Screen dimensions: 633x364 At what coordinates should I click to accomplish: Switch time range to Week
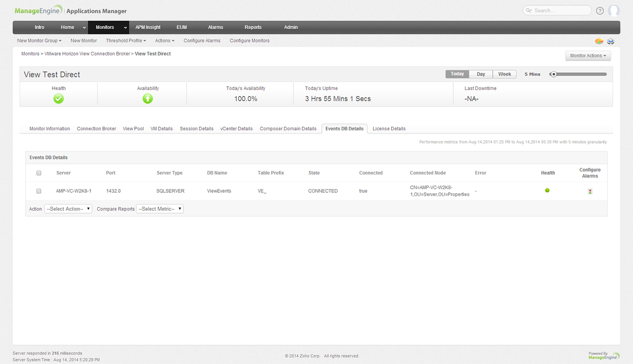point(505,74)
